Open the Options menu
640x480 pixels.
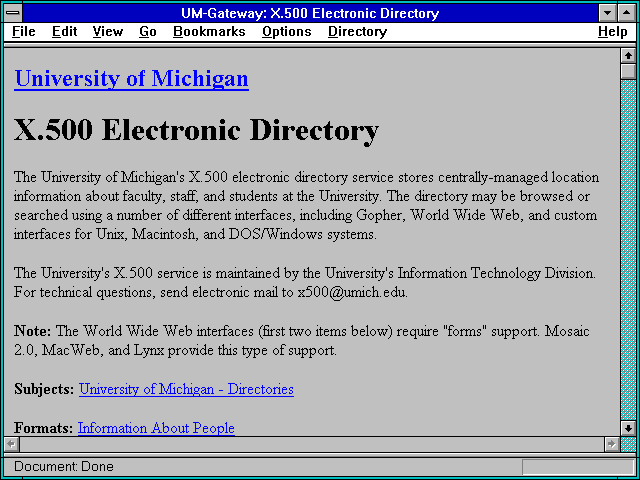[287, 31]
